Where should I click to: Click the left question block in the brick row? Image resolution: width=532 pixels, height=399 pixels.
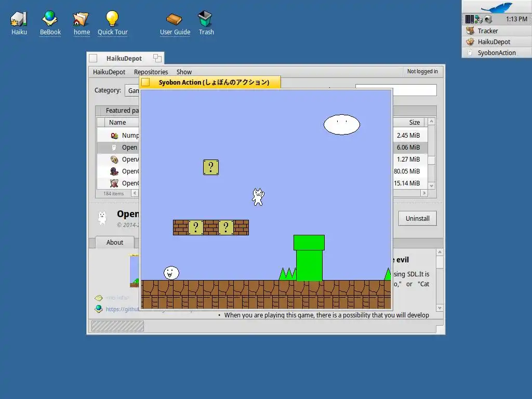click(196, 228)
